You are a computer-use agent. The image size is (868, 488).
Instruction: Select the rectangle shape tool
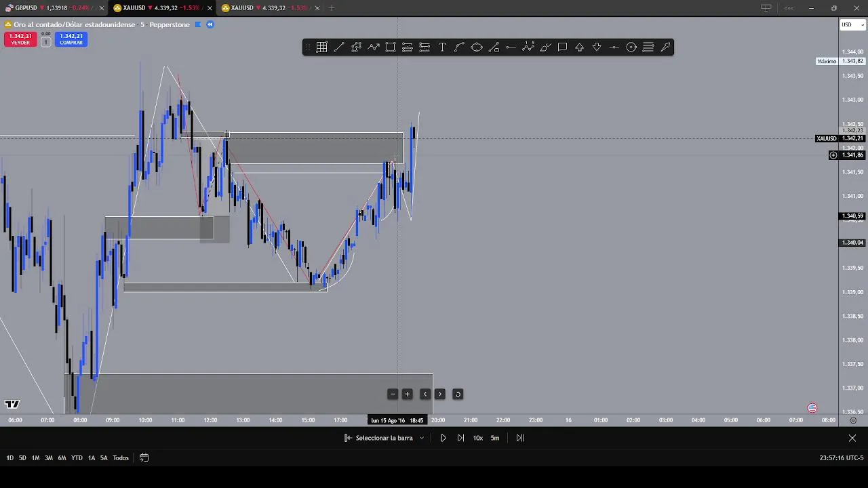[391, 47]
